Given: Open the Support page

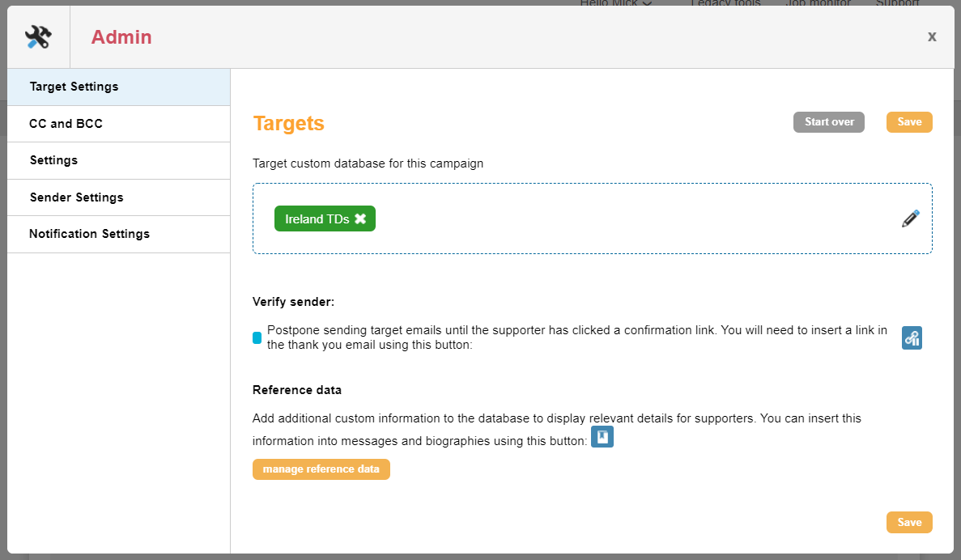Looking at the screenshot, I should (x=897, y=4).
